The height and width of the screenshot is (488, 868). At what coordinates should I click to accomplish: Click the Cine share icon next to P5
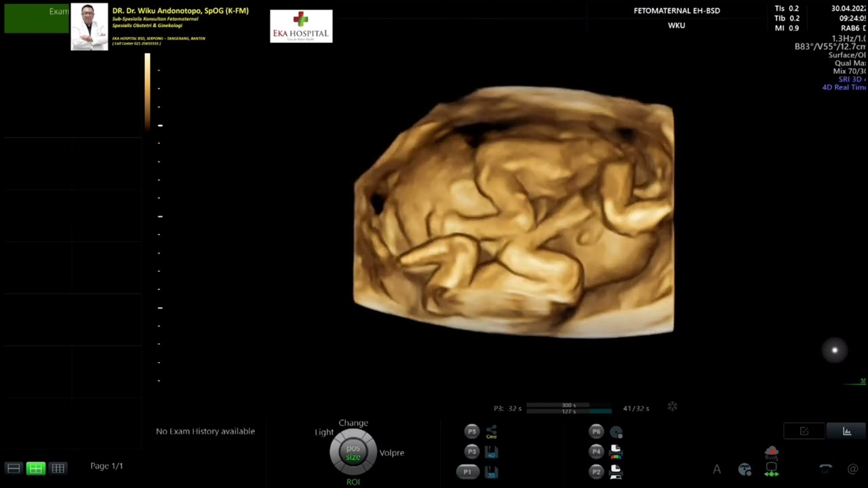pos(492,431)
